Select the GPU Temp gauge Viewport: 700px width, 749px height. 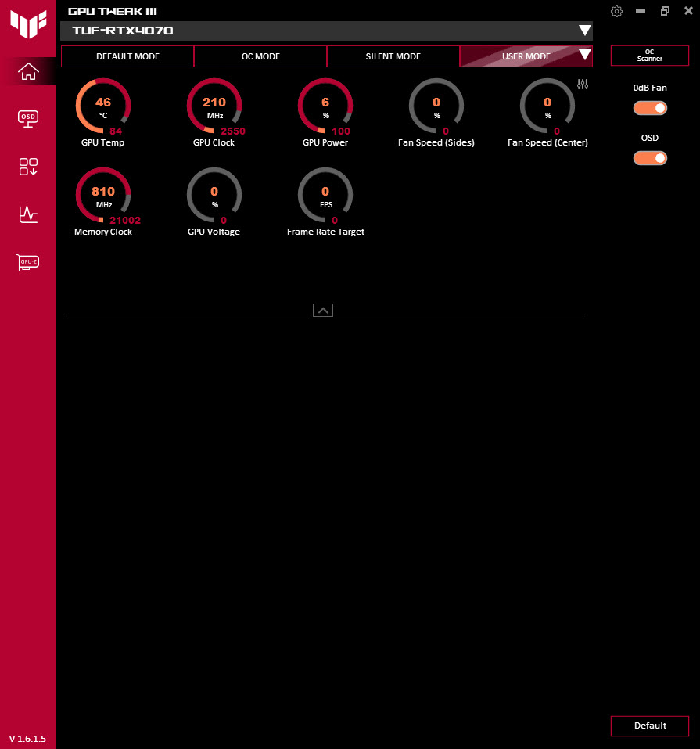(x=102, y=106)
